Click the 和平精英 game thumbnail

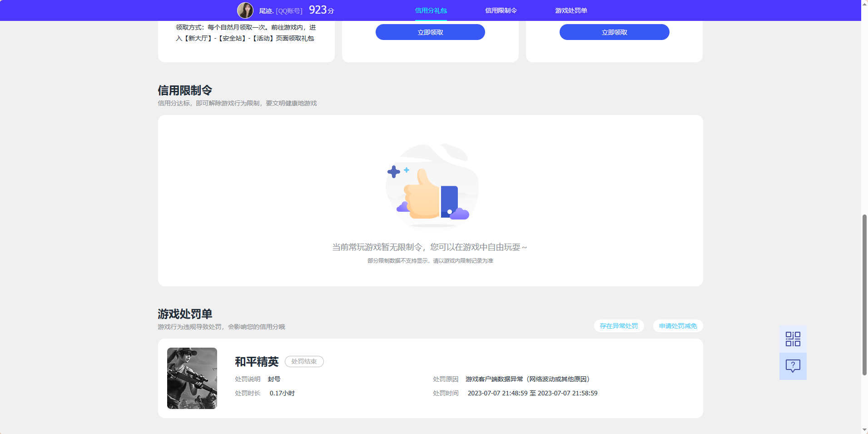pos(192,378)
